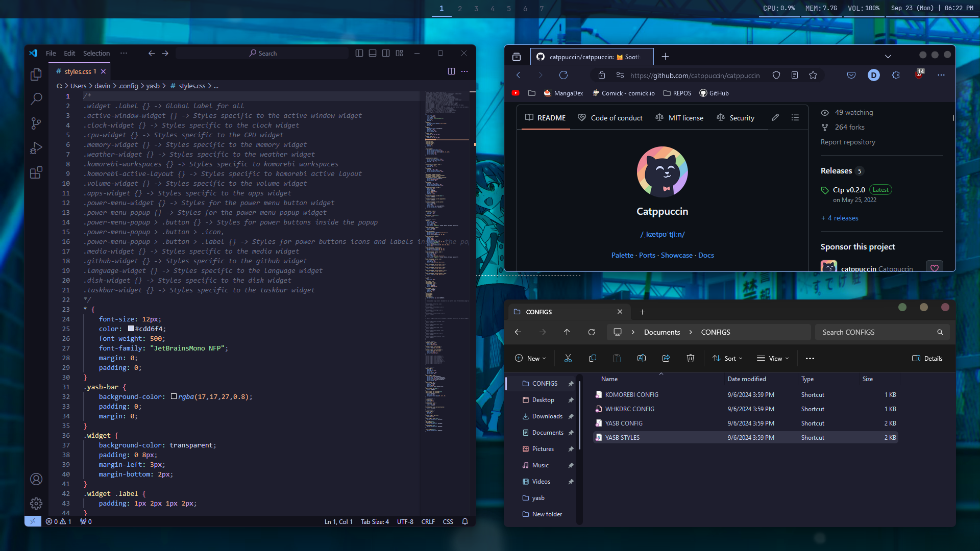
Task: Click the Cut icon in File Explorer toolbar
Action: tap(568, 358)
